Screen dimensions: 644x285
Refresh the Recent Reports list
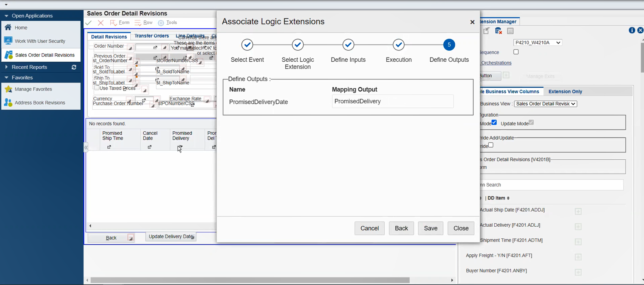[74, 67]
